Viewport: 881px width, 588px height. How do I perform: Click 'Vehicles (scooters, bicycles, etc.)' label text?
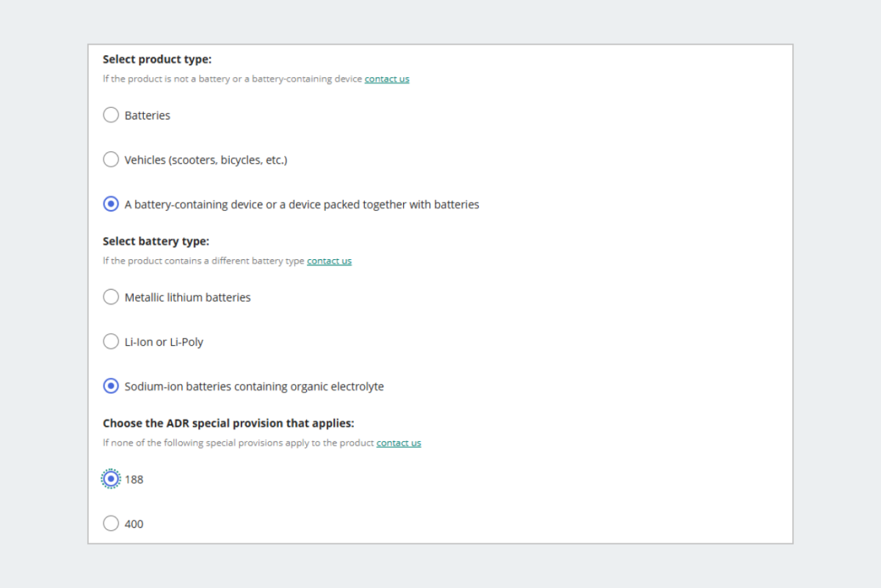pyautogui.click(x=206, y=160)
